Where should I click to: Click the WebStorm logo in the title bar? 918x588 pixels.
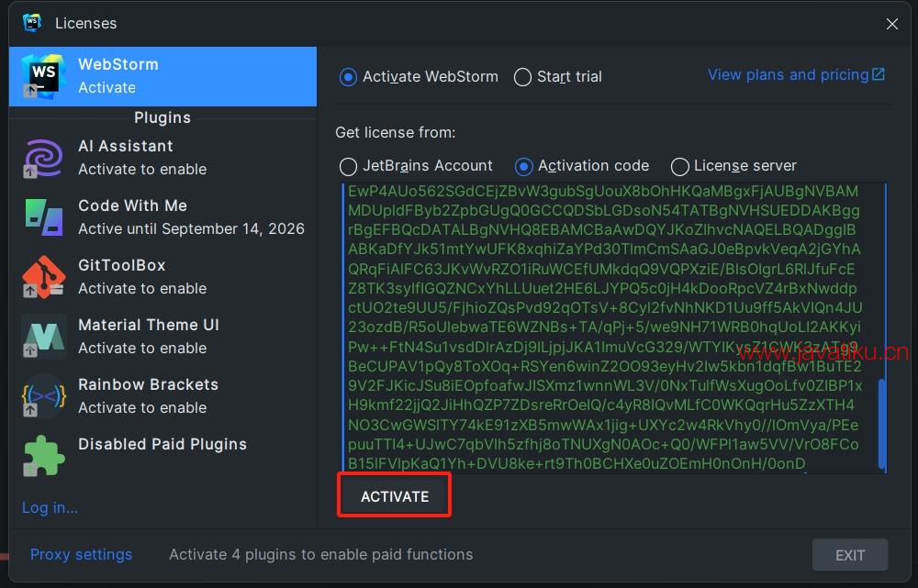click(x=31, y=23)
